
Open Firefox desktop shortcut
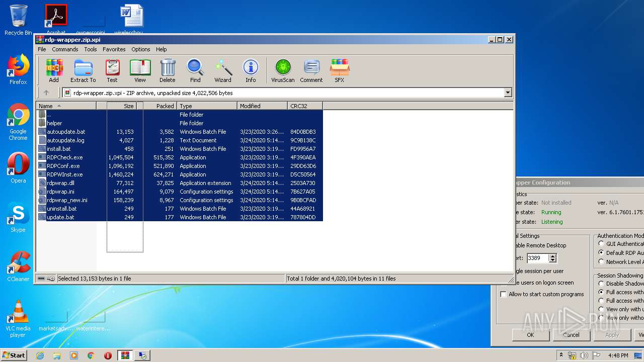[18, 70]
